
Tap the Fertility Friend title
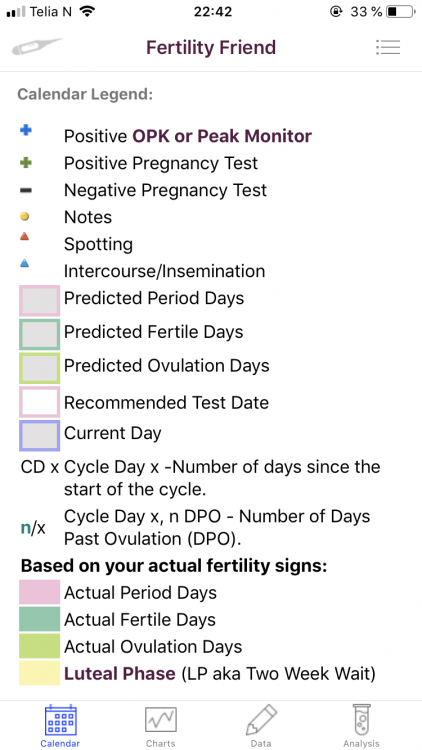coord(211,47)
